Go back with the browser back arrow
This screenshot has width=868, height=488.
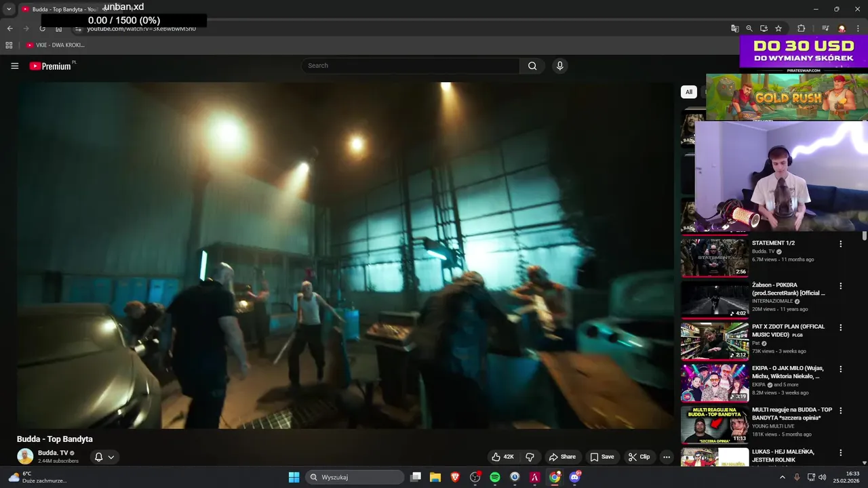pyautogui.click(x=9, y=28)
